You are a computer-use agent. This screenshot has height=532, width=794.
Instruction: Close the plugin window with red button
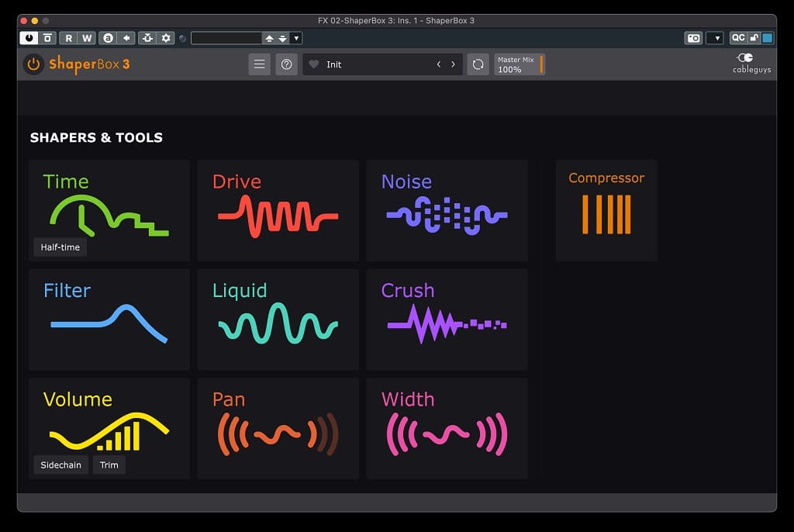click(24, 21)
